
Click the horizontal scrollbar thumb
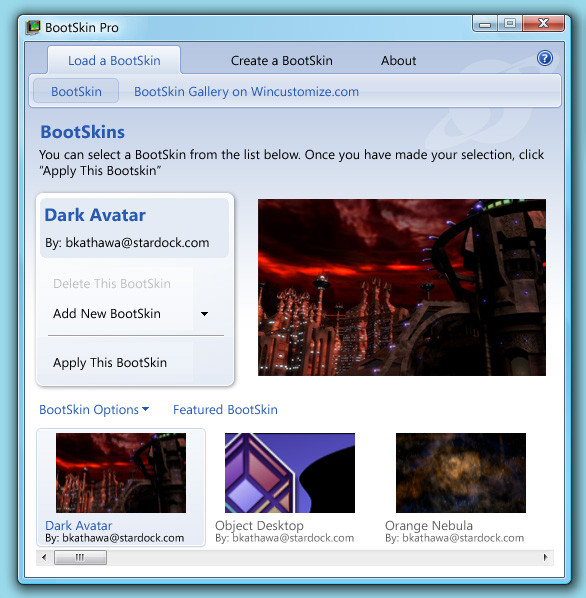click(x=80, y=558)
